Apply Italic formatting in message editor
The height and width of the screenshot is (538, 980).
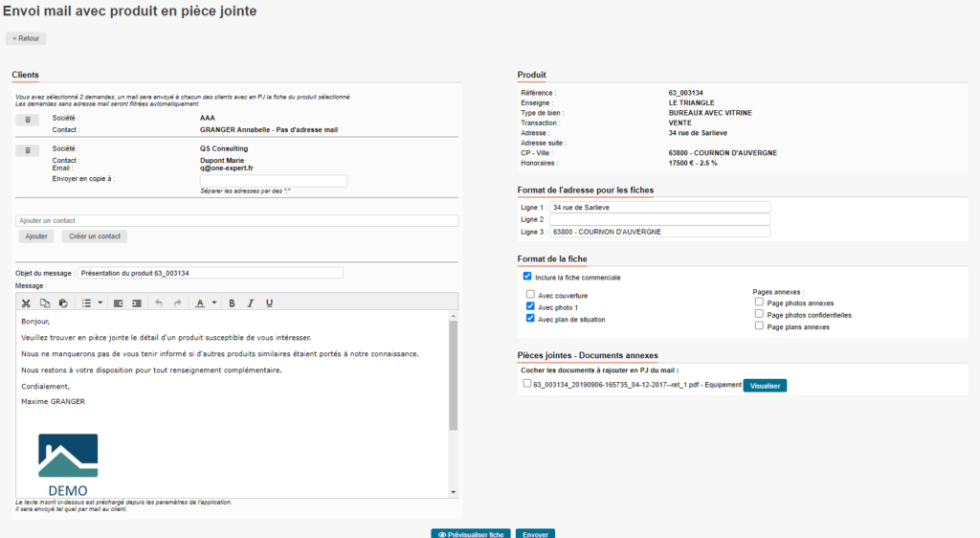[x=250, y=303]
